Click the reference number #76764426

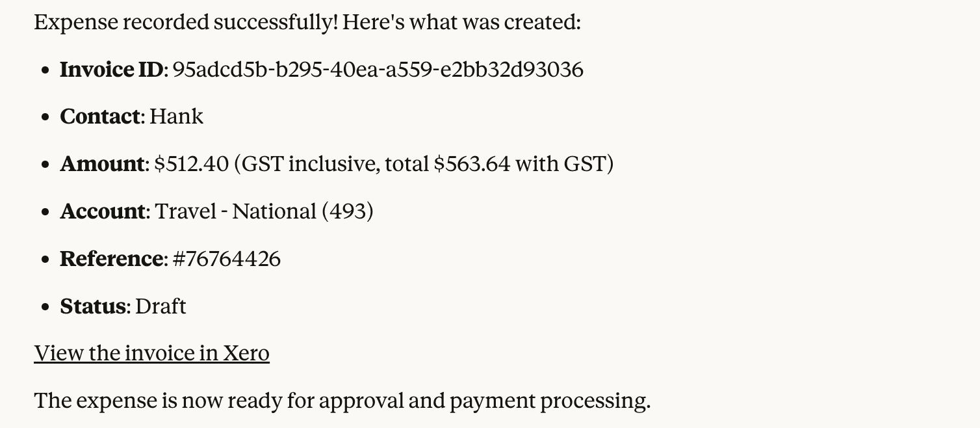tap(227, 259)
